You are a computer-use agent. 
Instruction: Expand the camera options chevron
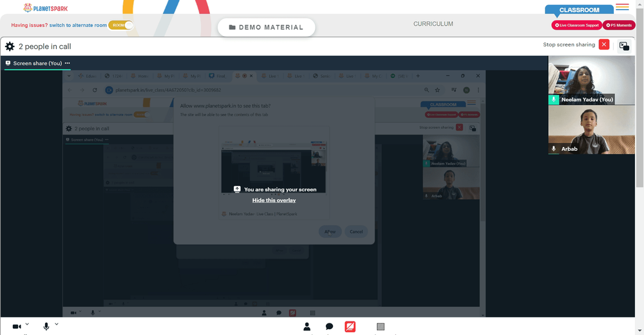pyautogui.click(x=27, y=324)
